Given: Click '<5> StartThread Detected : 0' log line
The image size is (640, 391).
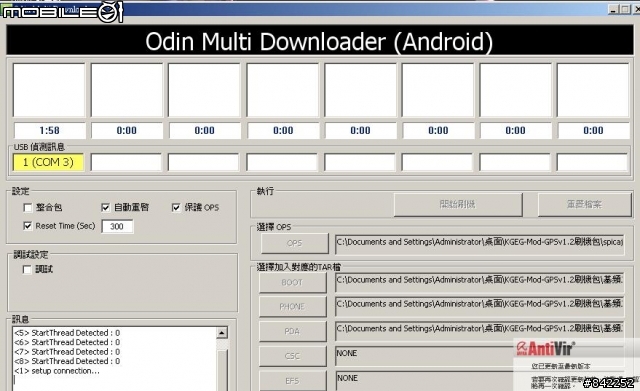Looking at the screenshot, I should tap(67, 333).
